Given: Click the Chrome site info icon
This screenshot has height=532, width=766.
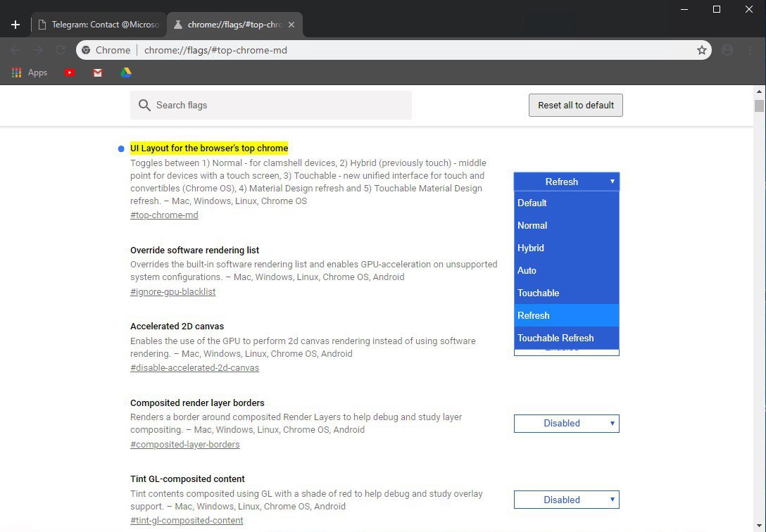Looking at the screenshot, I should [x=86, y=50].
